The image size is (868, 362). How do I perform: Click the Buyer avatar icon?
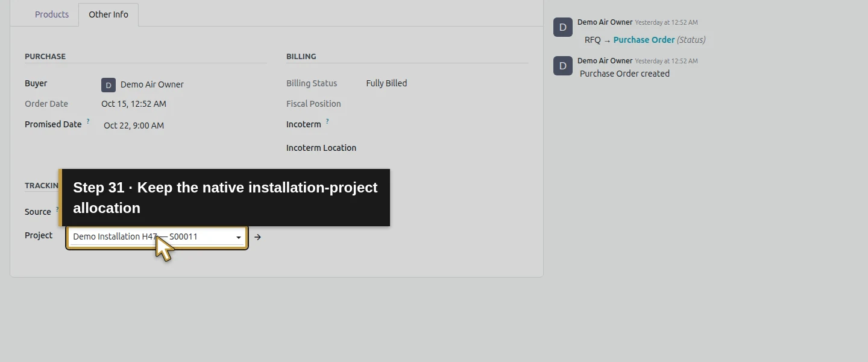108,85
